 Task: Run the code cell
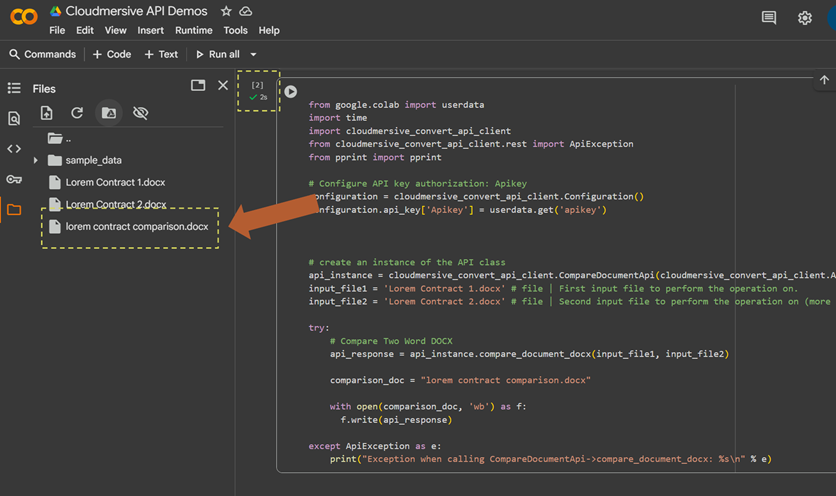[291, 92]
